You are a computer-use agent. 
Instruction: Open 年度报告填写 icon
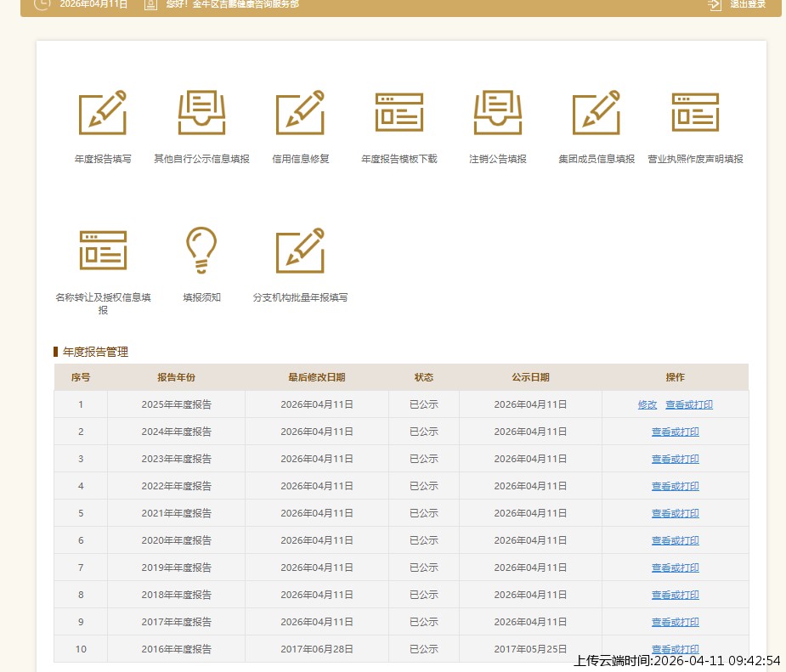103,113
